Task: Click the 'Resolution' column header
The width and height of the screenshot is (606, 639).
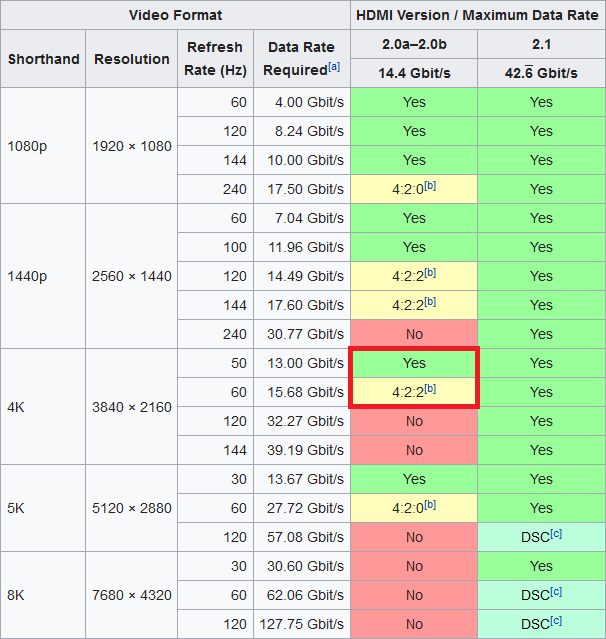Action: click(x=132, y=59)
